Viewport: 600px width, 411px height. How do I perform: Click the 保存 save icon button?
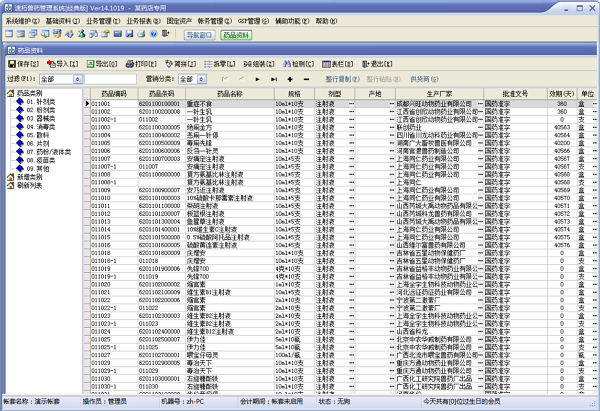coord(24,64)
